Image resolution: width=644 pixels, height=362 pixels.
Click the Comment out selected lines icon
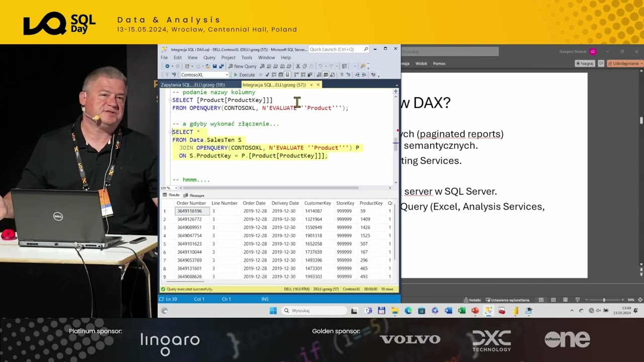342,75
